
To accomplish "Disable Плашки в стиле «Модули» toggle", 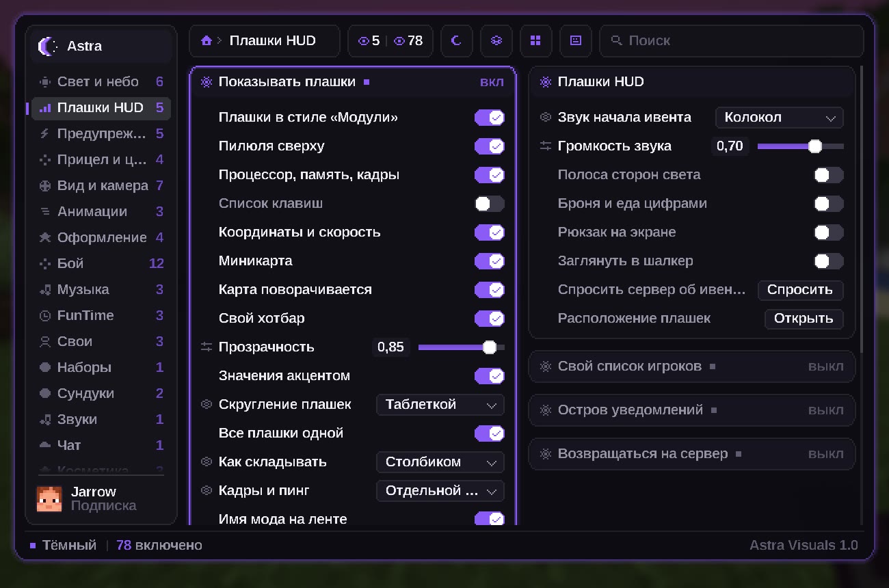I will (490, 118).
